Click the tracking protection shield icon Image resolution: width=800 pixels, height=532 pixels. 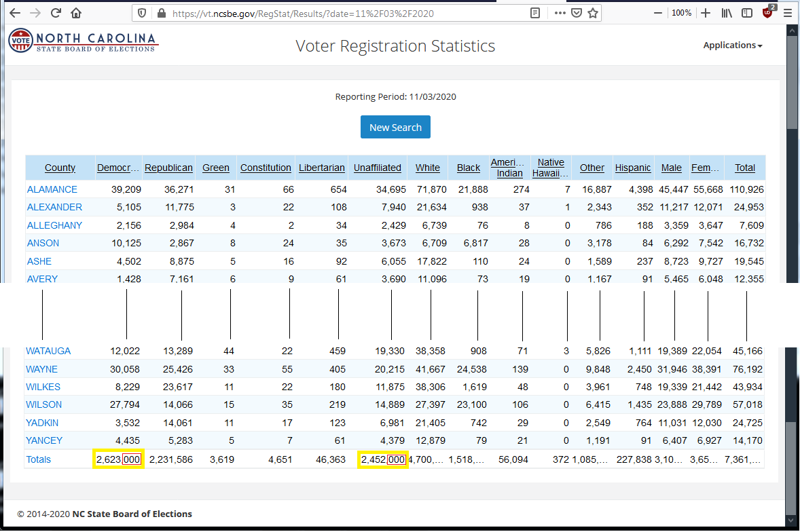click(x=143, y=14)
